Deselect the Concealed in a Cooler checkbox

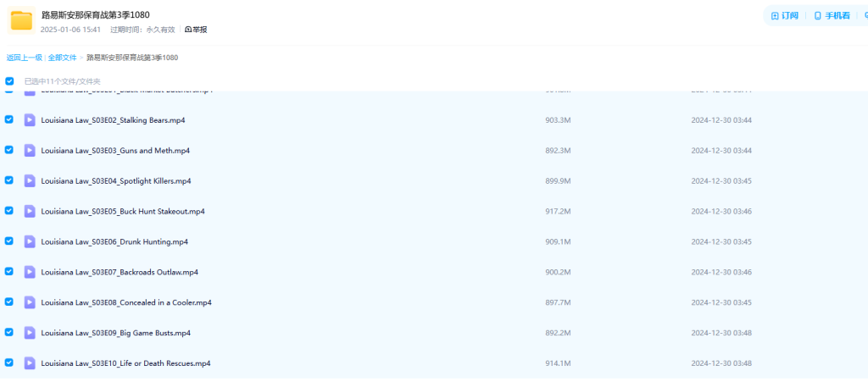(x=9, y=302)
